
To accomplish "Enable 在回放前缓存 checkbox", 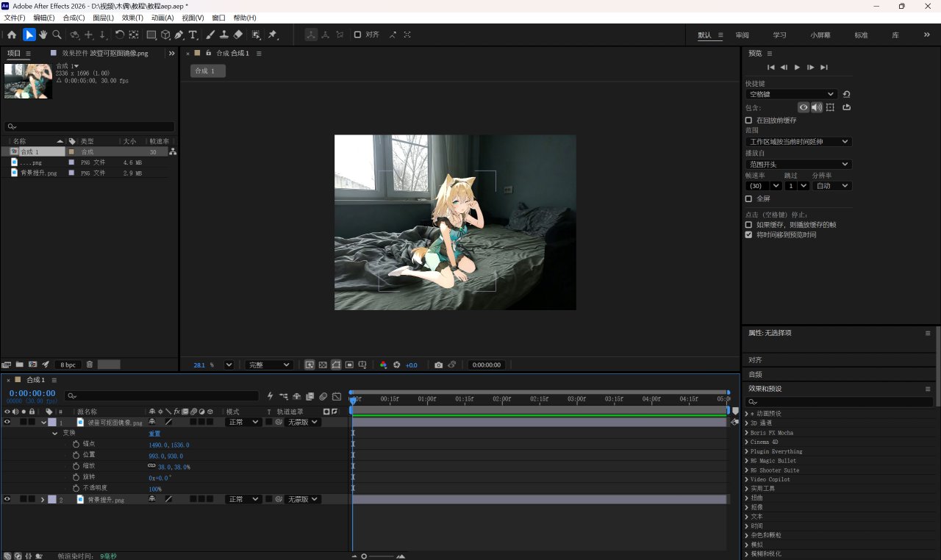I will tap(748, 120).
